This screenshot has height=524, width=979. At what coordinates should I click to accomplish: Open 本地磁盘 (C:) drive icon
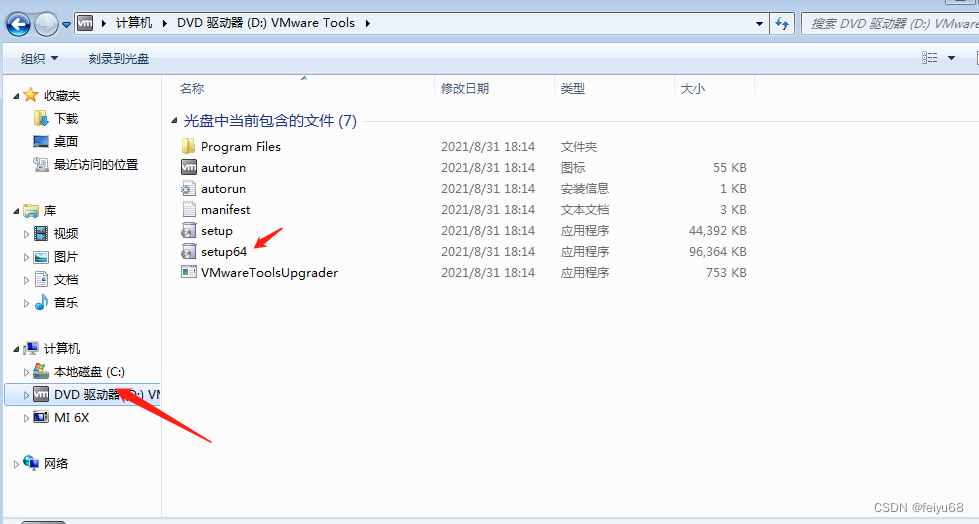pos(41,371)
